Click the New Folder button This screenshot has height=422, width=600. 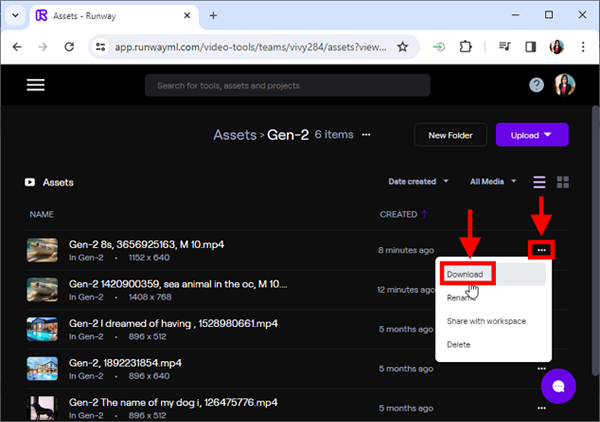450,135
